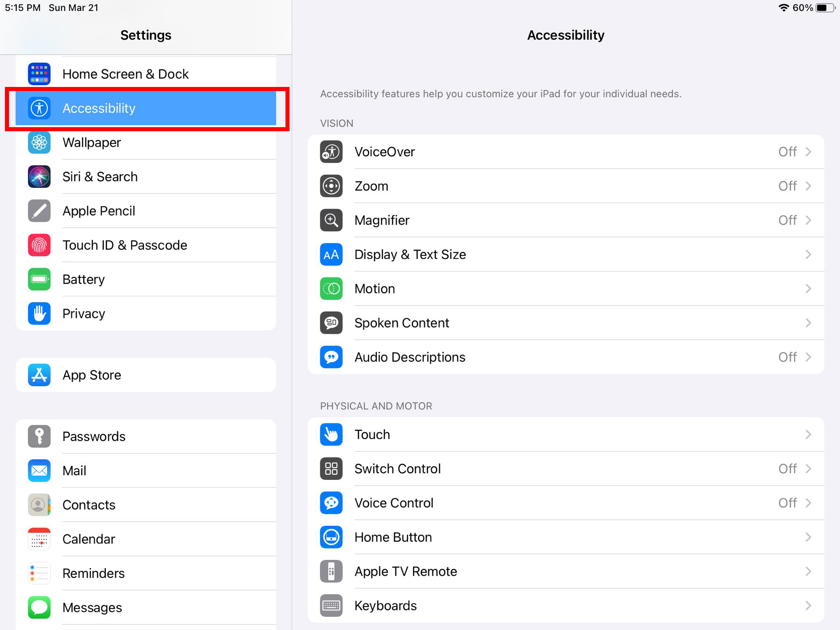Open App Store settings label
840x630 pixels.
click(92, 375)
